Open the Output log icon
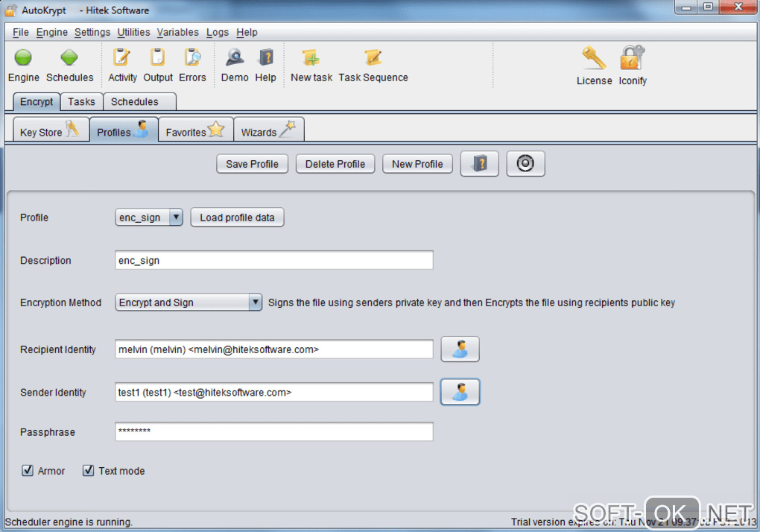 pyautogui.click(x=157, y=57)
